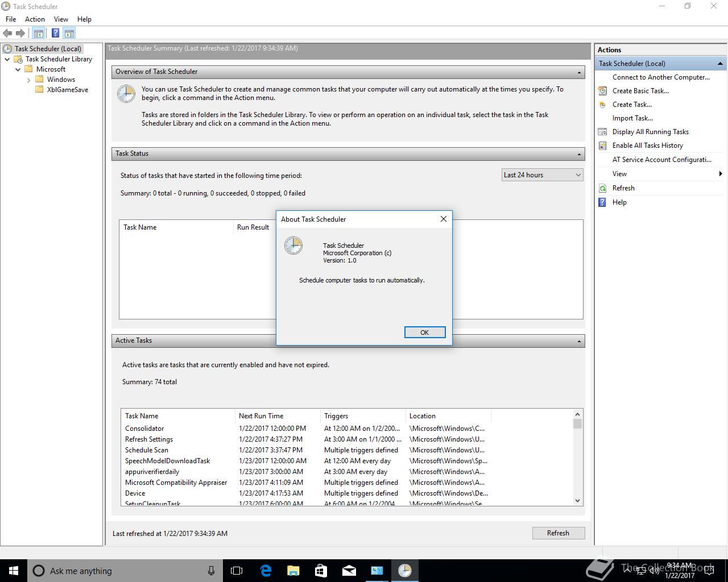Select Task Scheduler (Local) tree root

[48, 49]
